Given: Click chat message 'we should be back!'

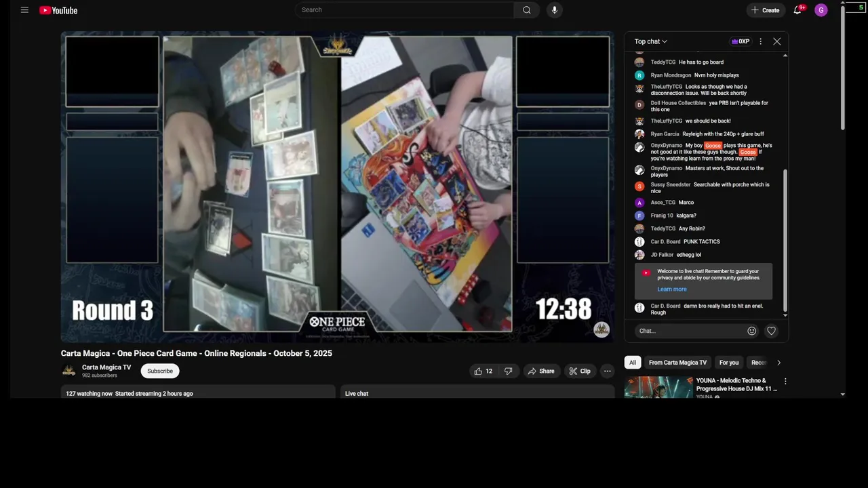Looking at the screenshot, I should click(708, 121).
